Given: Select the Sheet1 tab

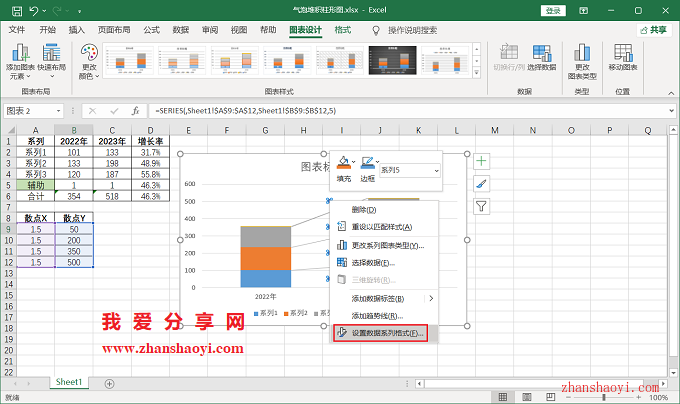Looking at the screenshot, I should tap(69, 382).
